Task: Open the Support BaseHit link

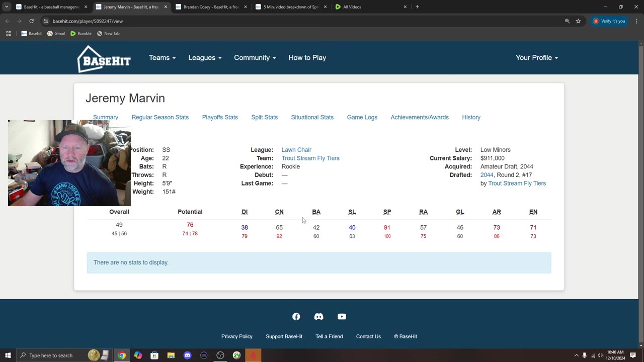Action: pos(284,336)
